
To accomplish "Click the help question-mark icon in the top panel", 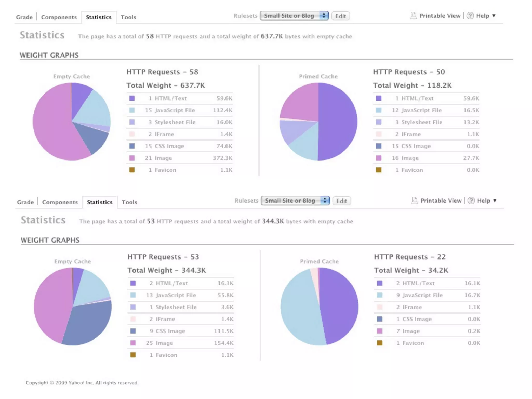I will pos(470,16).
